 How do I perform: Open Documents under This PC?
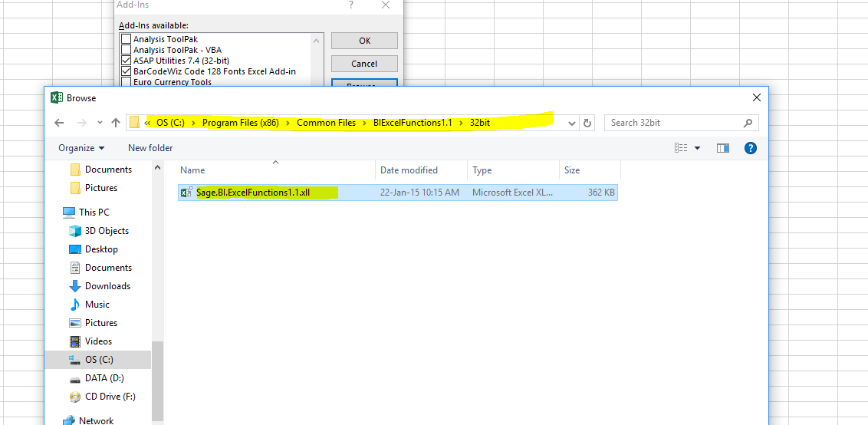(x=100, y=268)
